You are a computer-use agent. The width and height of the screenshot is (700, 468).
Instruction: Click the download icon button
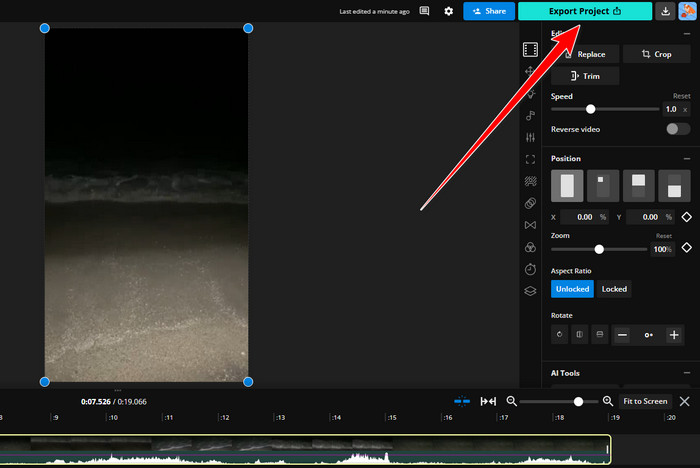pos(666,11)
